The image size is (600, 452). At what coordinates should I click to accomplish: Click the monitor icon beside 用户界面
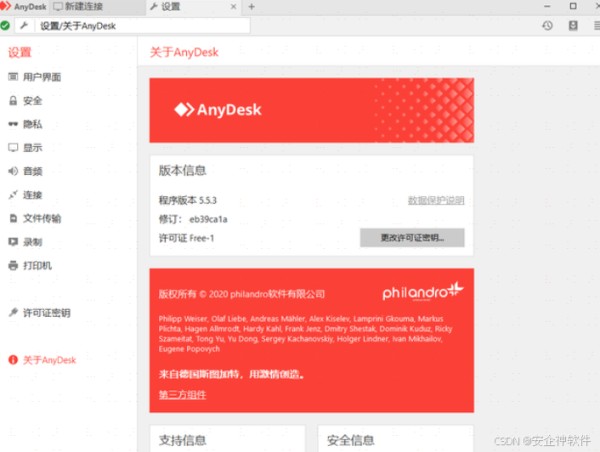pyautogui.click(x=13, y=77)
